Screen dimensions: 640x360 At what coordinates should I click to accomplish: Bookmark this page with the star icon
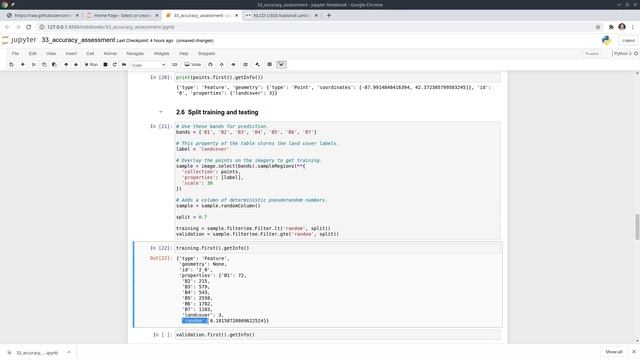point(598,27)
